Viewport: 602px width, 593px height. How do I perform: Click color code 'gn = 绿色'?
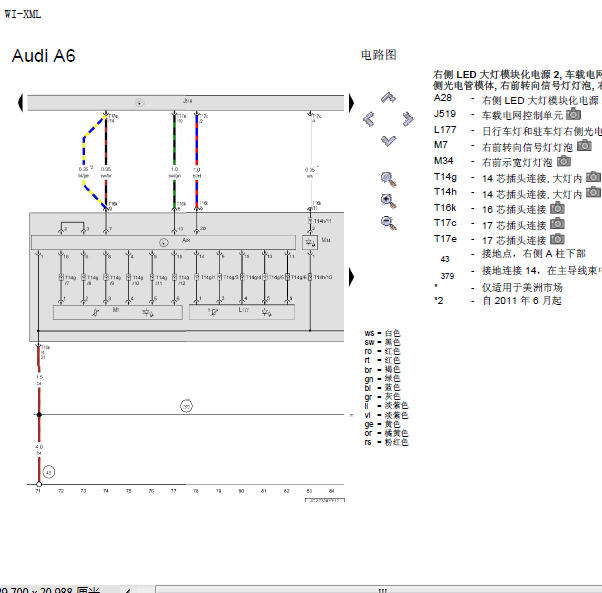point(382,379)
